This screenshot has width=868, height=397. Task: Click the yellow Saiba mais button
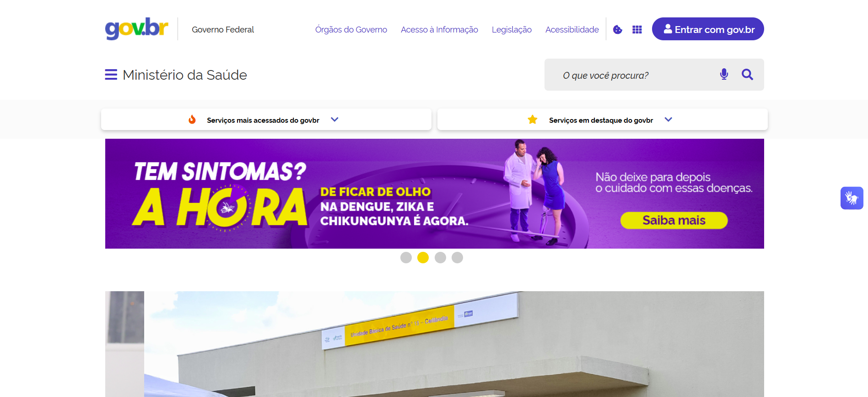[x=674, y=220]
